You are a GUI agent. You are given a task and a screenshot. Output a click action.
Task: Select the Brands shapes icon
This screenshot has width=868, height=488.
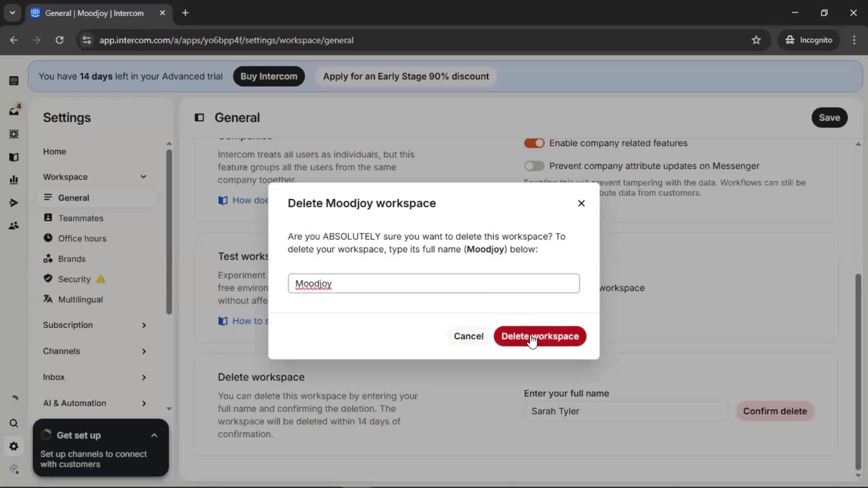click(48, 258)
